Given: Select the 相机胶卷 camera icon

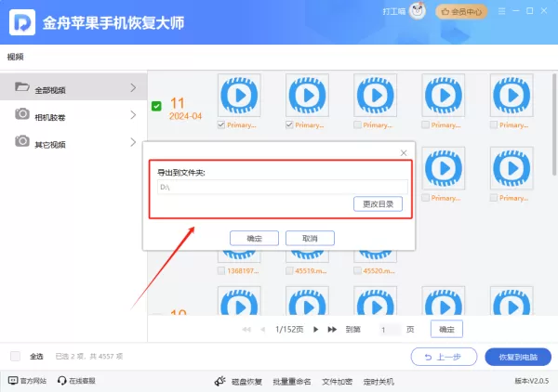Looking at the screenshot, I should tap(22, 114).
